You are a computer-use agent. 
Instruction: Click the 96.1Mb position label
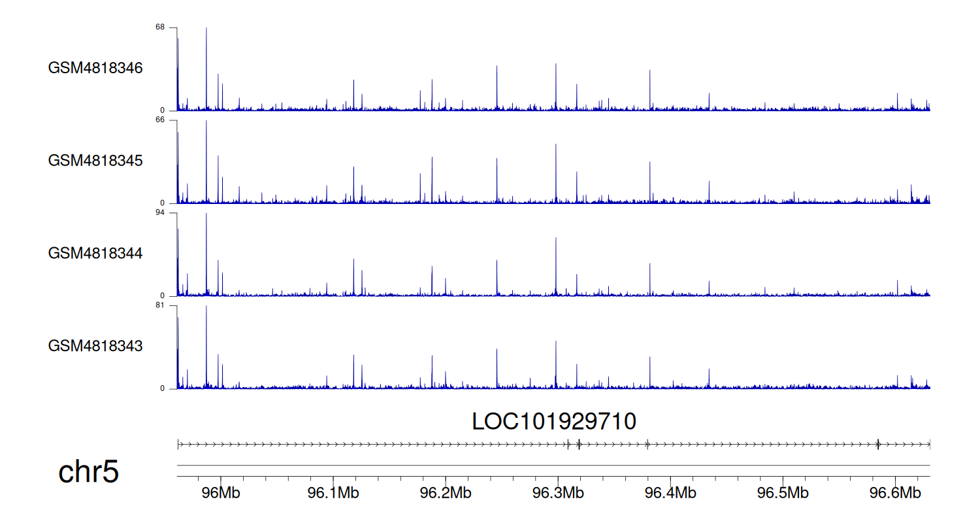coord(333,491)
